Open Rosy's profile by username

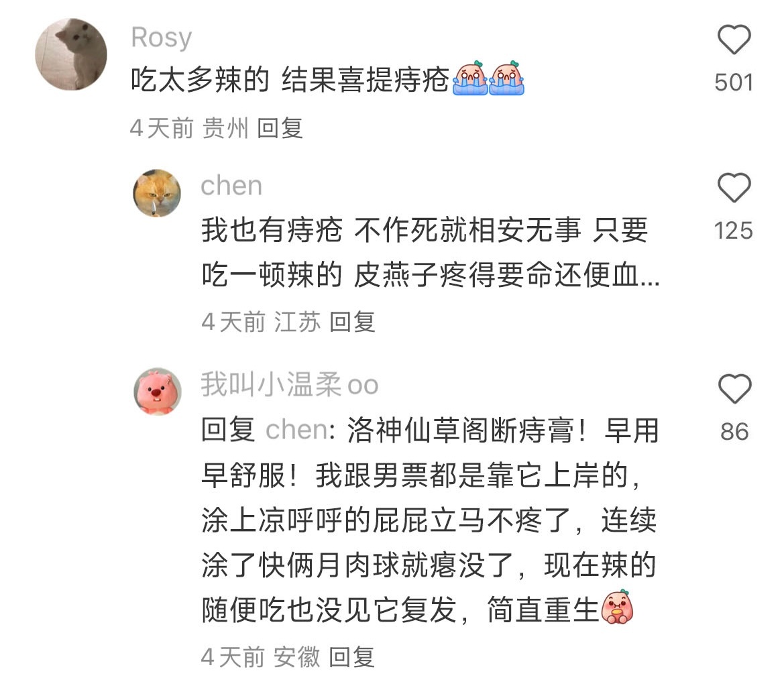click(162, 38)
